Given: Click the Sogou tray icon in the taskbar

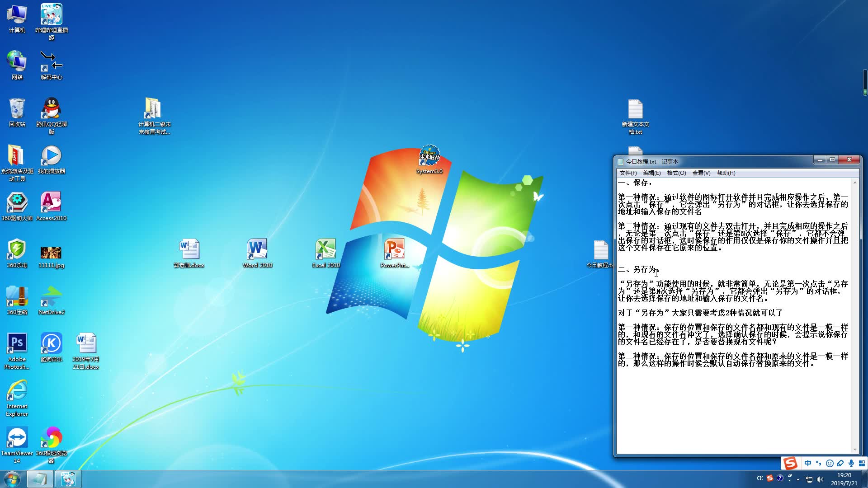Looking at the screenshot, I should [x=770, y=478].
